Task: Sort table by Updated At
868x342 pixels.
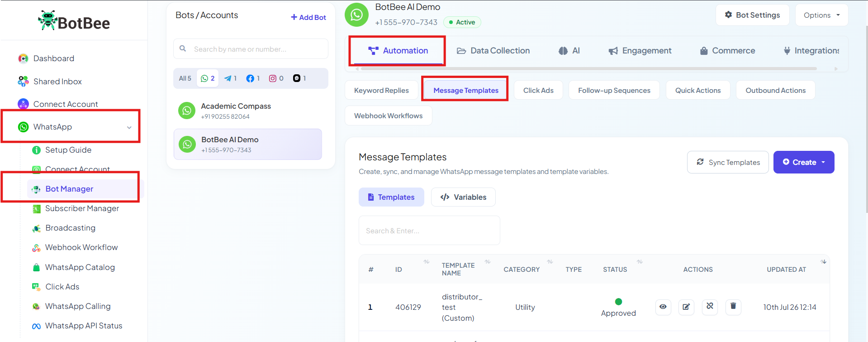Action: (x=824, y=262)
